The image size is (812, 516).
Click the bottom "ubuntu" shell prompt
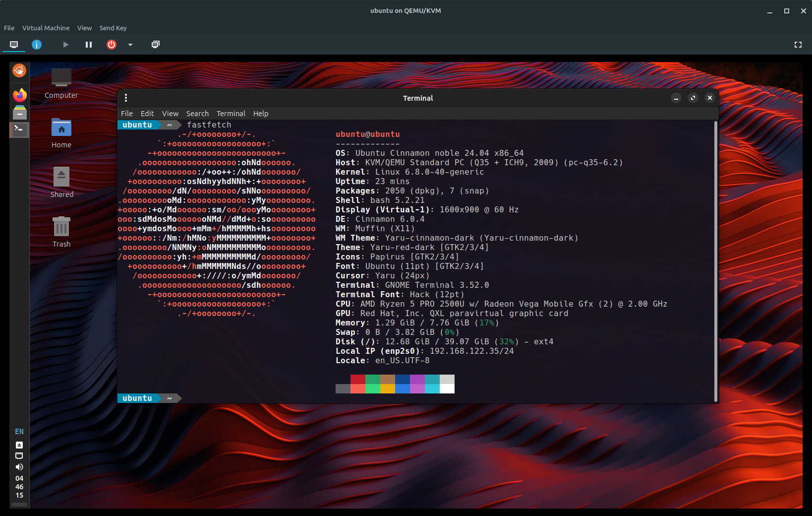point(137,398)
